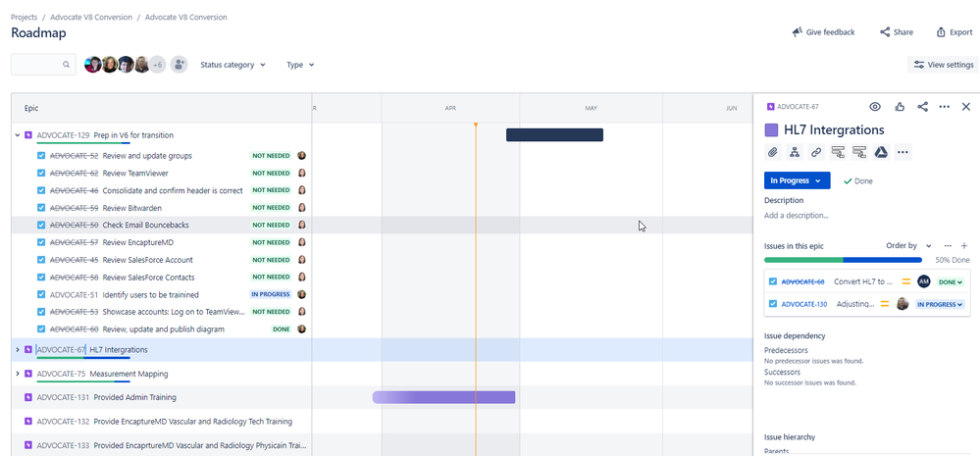980x456 pixels.
Task: Click the ADVOCATE-67 key link in panel header
Action: tap(798, 107)
